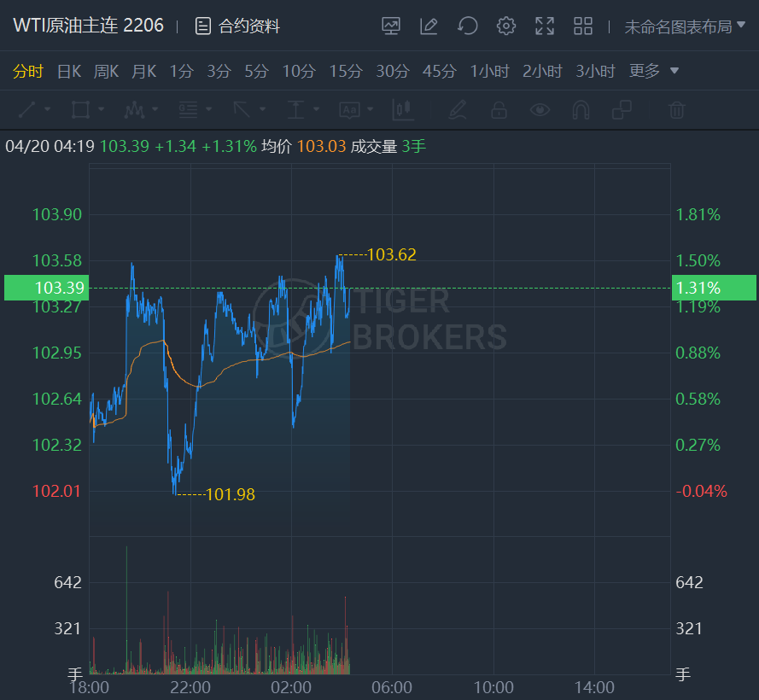Toggle drawing lock padlock icon
This screenshot has height=700, width=759.
pos(499,109)
